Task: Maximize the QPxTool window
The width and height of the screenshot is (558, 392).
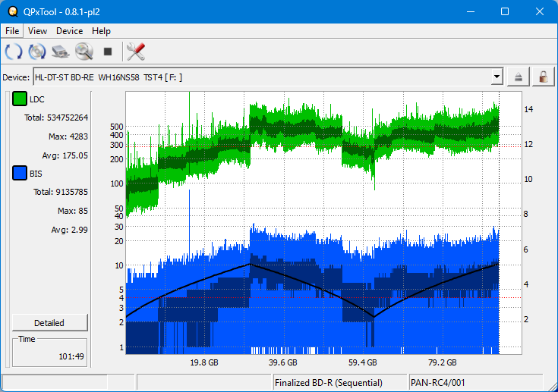Action: (x=505, y=11)
